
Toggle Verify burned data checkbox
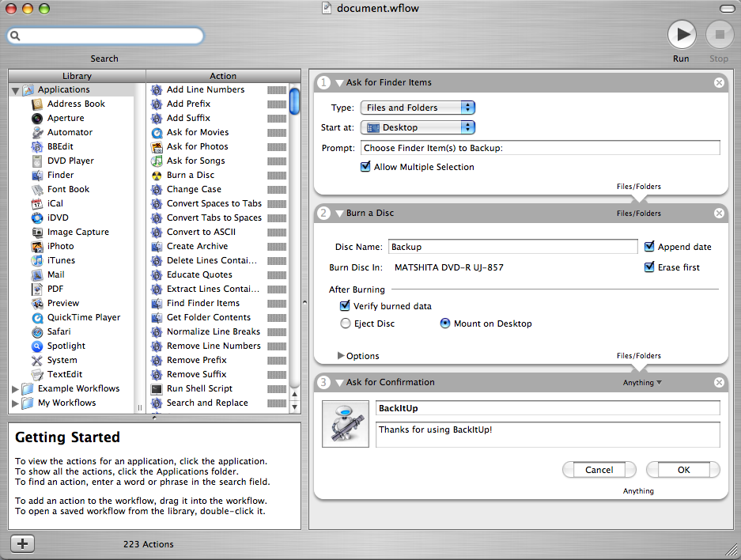[345, 306]
